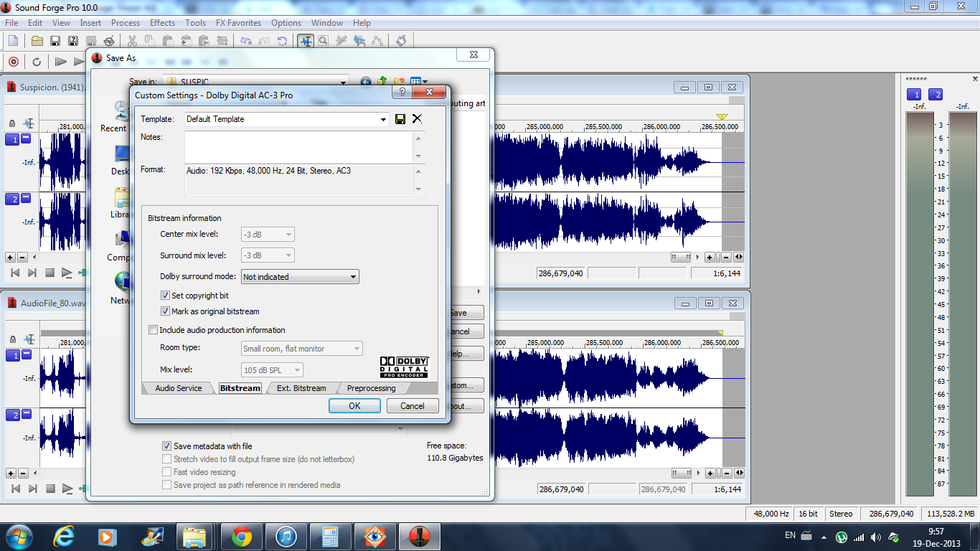Click the Repeat icon in main toolbar
980x551 pixels.
283,41
